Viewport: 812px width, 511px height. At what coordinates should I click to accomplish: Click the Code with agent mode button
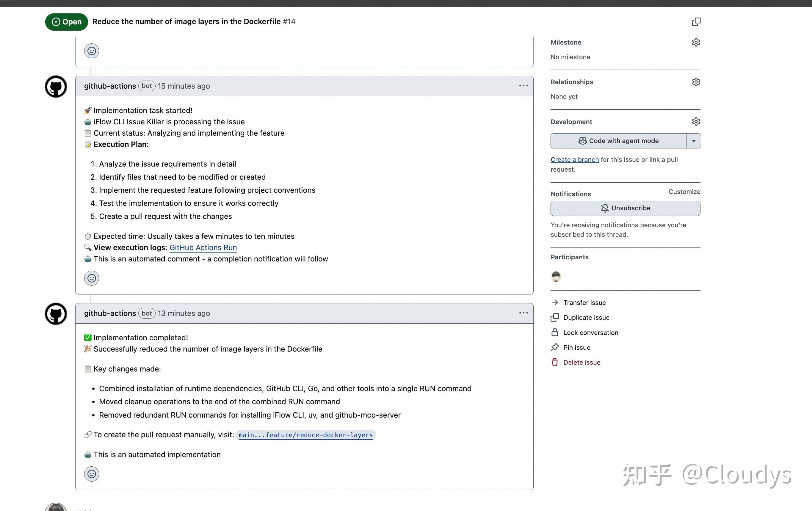pos(618,141)
